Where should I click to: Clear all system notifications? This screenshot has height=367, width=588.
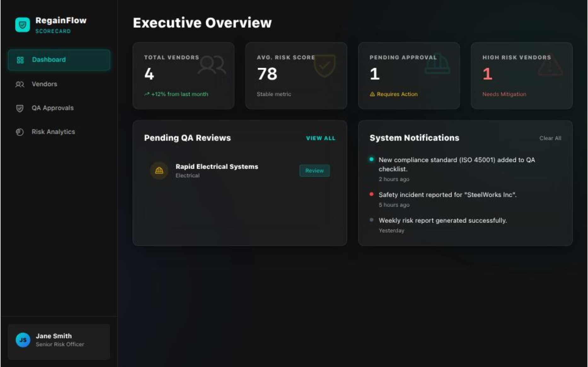click(x=550, y=138)
